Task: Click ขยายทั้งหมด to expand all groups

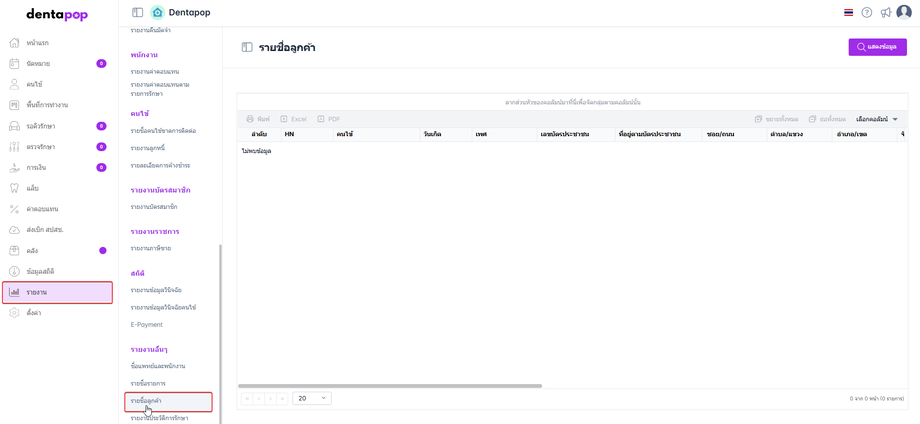Action: click(x=776, y=119)
